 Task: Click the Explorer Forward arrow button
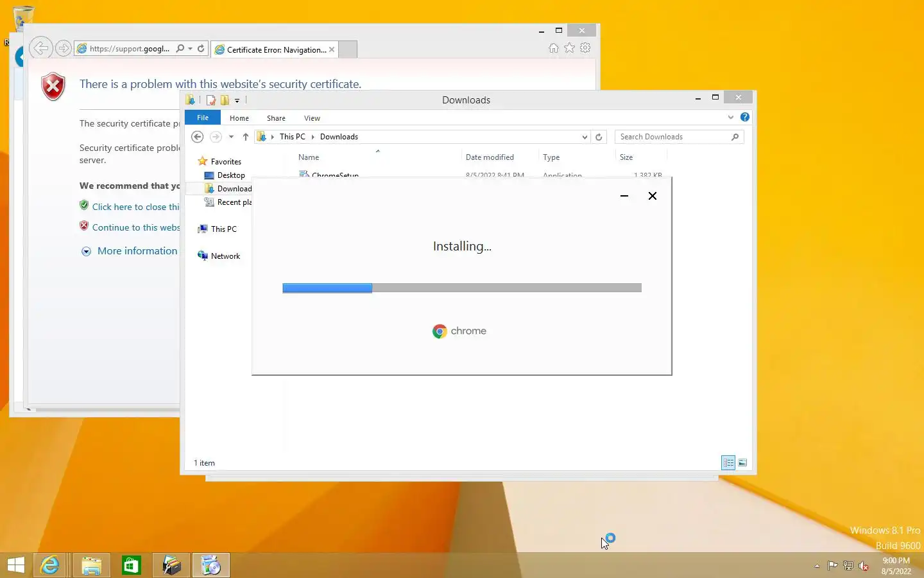216,137
